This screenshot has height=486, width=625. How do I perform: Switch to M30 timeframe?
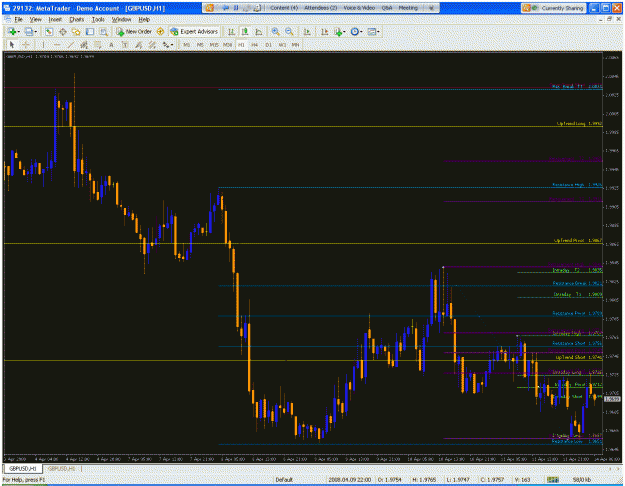(228, 45)
